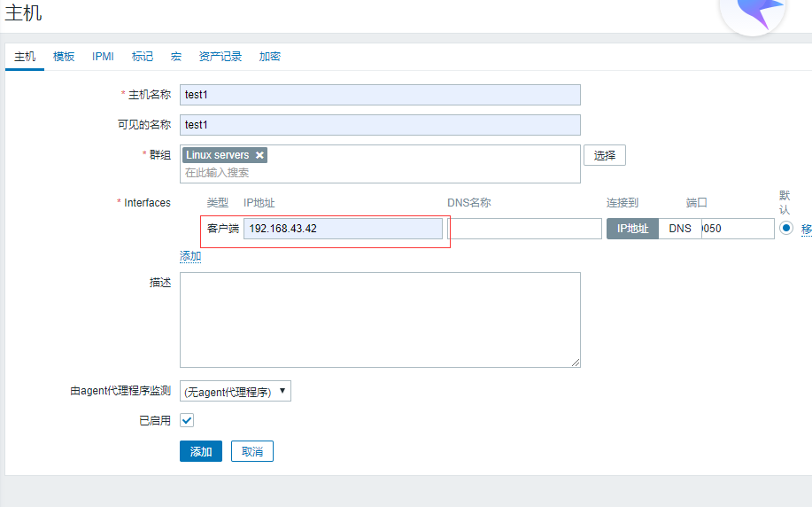Viewport: 812px width, 507px height.
Task: Focus the 可见的名称 input field
Action: coord(380,125)
